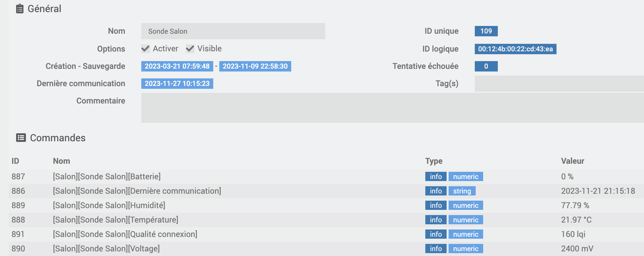
Task: Click the Qualité connexion command name
Action: click(x=125, y=234)
